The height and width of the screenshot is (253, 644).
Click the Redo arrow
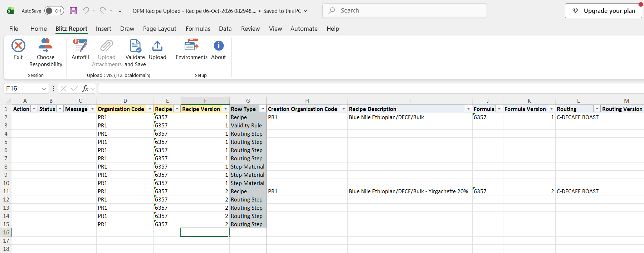[x=103, y=10]
